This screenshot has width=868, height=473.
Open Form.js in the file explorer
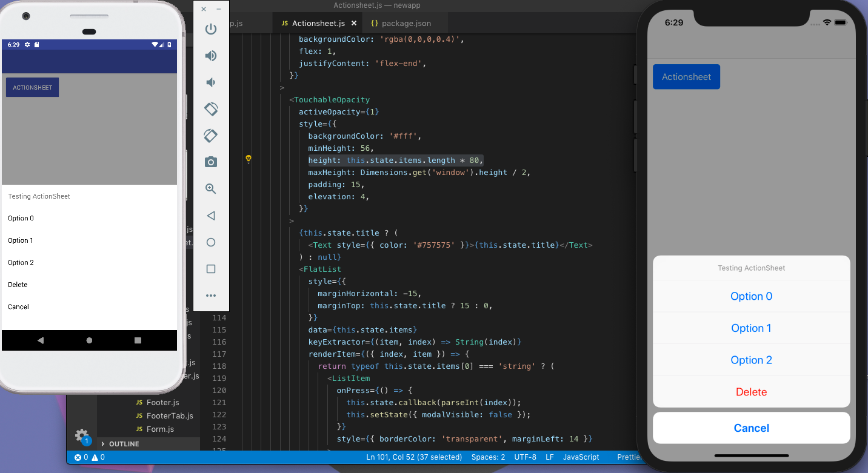click(x=155, y=429)
